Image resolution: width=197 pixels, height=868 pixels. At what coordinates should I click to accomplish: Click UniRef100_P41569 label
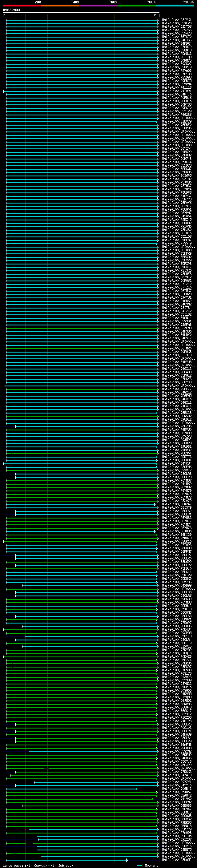click(176, 484)
